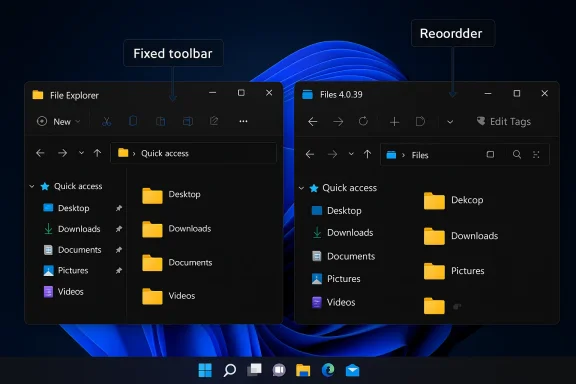Select Downloads in Files app sidebar
This screenshot has height=384, width=576.
(342, 233)
